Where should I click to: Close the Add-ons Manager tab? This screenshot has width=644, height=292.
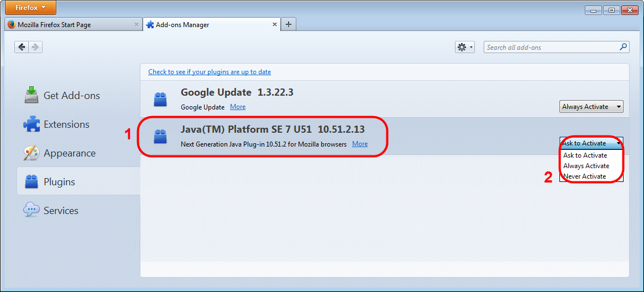275,24
